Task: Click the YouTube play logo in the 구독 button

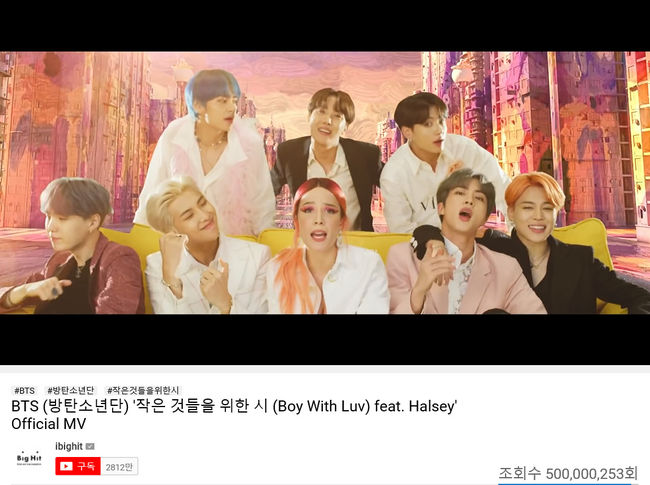Action: tap(66, 467)
